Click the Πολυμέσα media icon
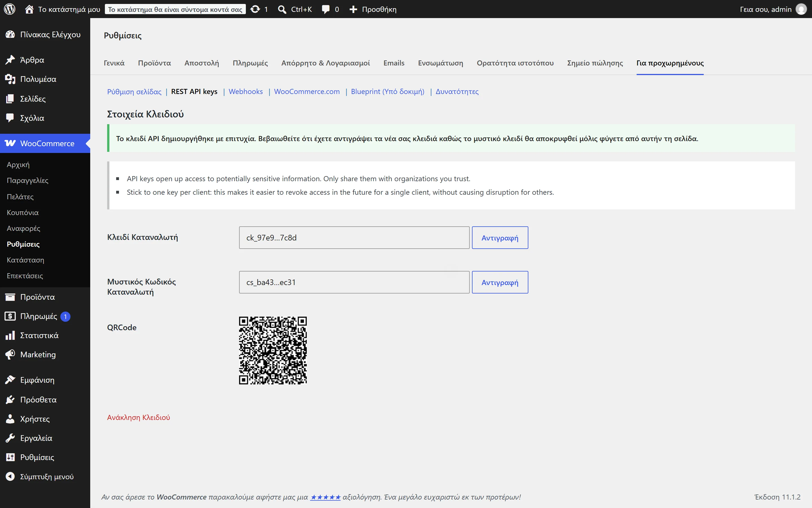Viewport: 812px width, 508px height. coord(10,79)
